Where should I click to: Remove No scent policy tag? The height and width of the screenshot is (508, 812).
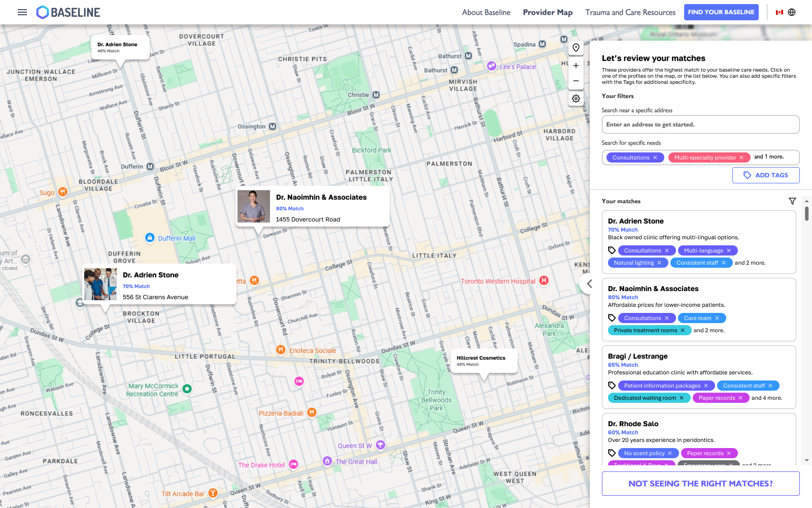(670, 453)
